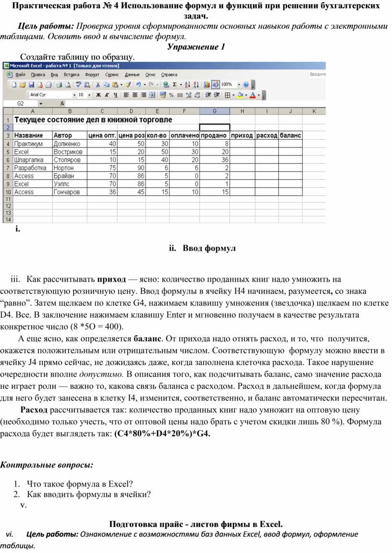Click the AutoSum sigma icon
This screenshot has width=392, height=553.
click(174, 85)
